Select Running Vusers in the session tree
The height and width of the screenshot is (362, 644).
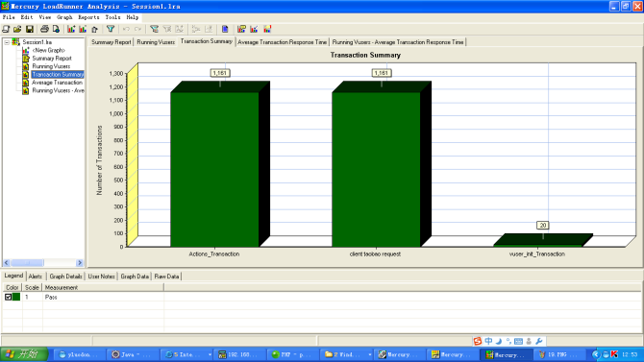[x=51, y=66]
